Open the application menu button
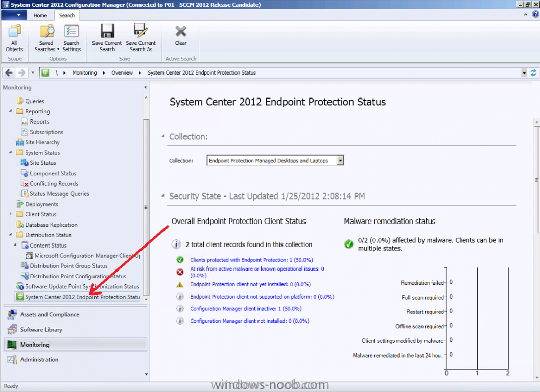The height and width of the screenshot is (392, 540). pyautogui.click(x=14, y=15)
